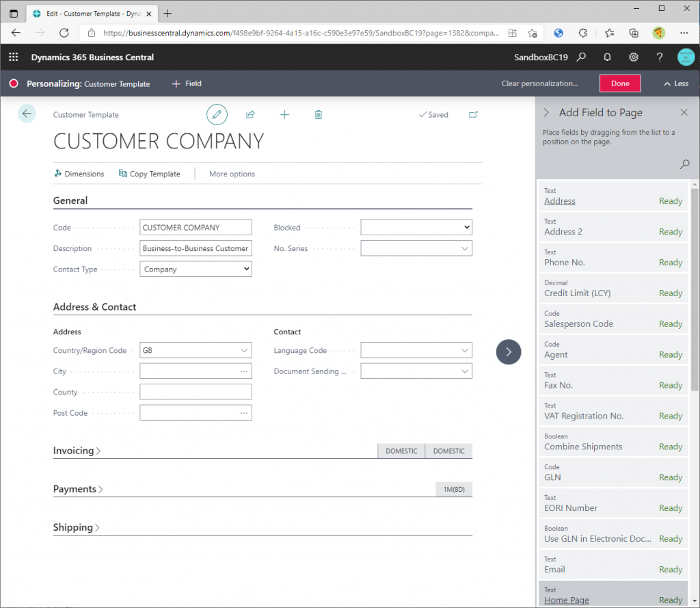Click the field list scrollbar
The height and width of the screenshot is (608, 700).
point(695,289)
